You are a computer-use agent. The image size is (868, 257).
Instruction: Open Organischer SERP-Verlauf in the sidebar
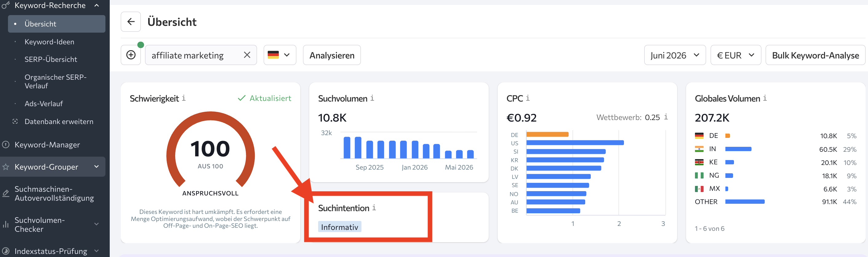pyautogui.click(x=55, y=81)
